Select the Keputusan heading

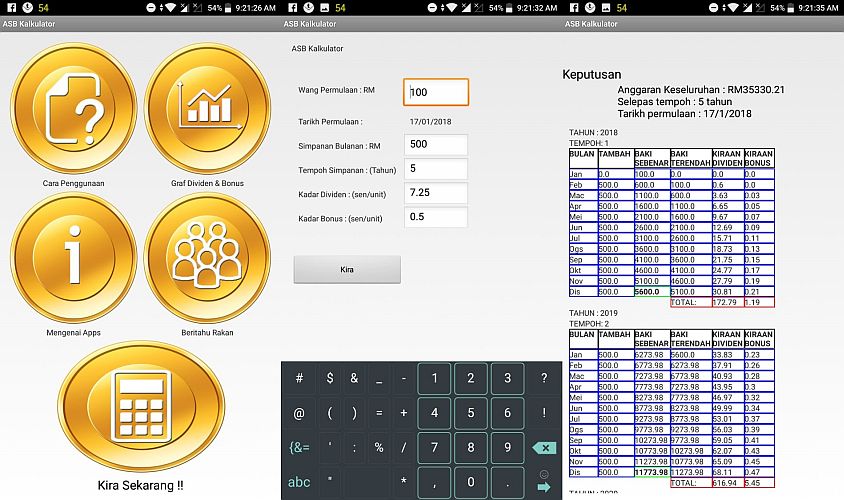click(592, 75)
